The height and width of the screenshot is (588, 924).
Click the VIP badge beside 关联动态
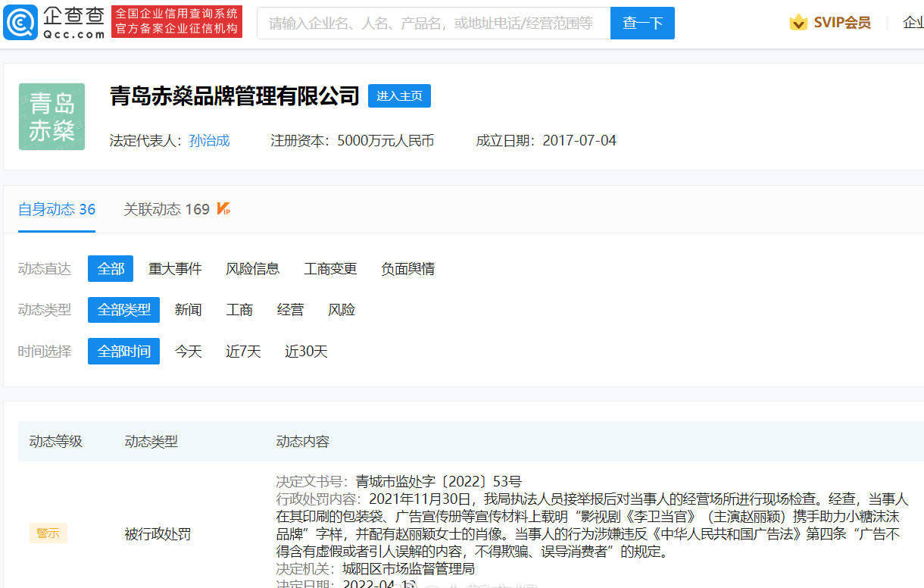(x=223, y=209)
